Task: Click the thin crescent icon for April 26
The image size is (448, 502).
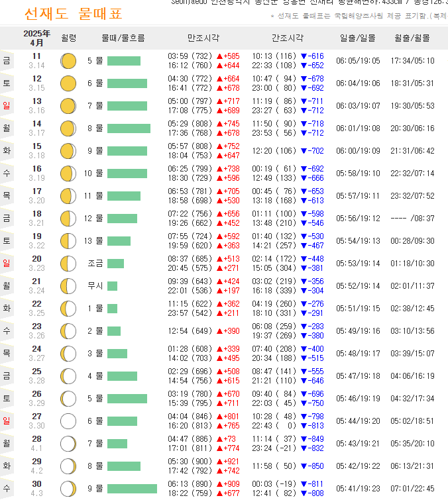Action: tap(68, 399)
